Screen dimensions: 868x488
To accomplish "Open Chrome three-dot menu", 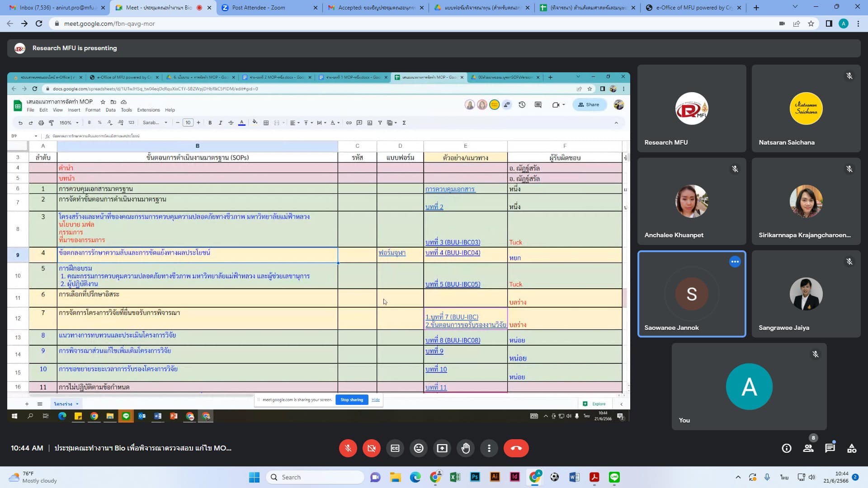I will point(858,23).
